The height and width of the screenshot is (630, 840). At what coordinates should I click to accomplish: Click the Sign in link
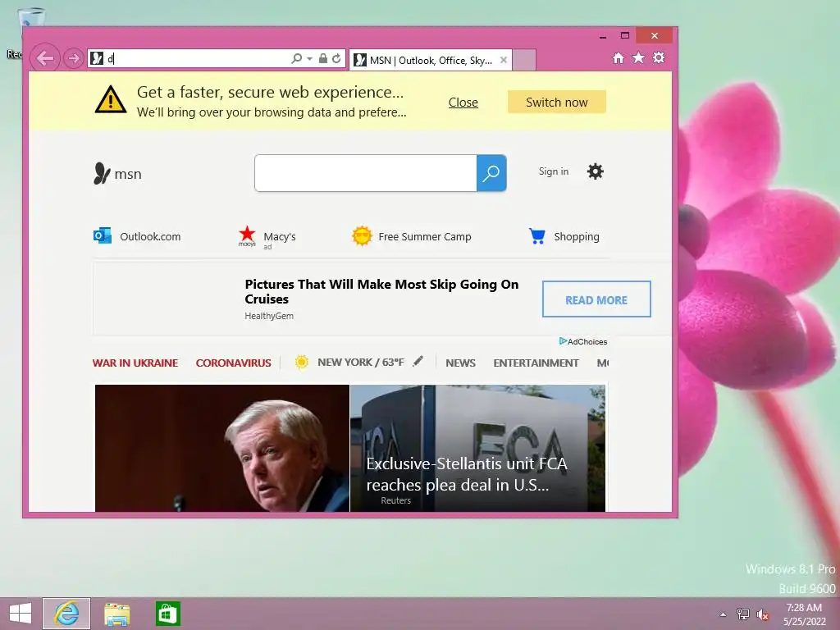[x=554, y=171]
